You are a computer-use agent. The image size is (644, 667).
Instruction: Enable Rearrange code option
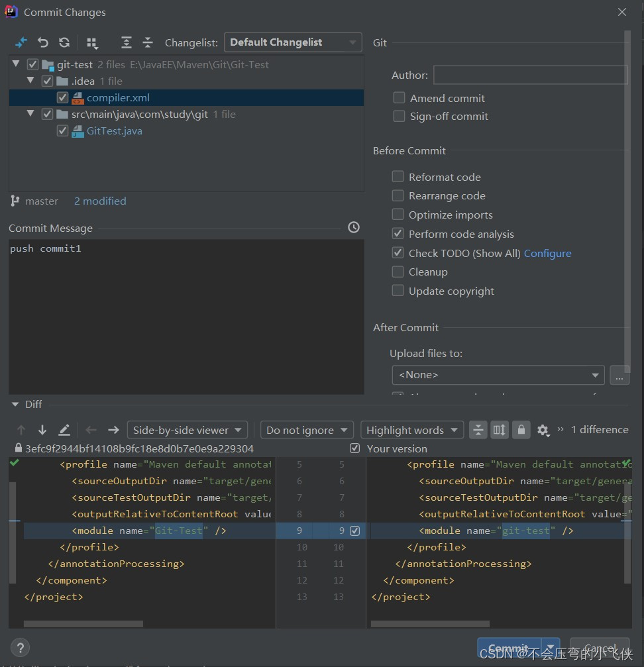pyautogui.click(x=398, y=195)
